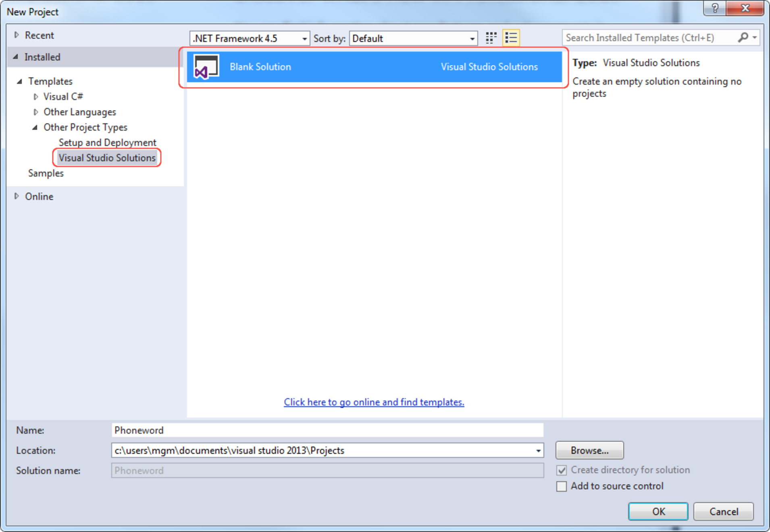Screen dimensions: 770x532
Task: Click into the Name text field
Action: pyautogui.click(x=327, y=430)
